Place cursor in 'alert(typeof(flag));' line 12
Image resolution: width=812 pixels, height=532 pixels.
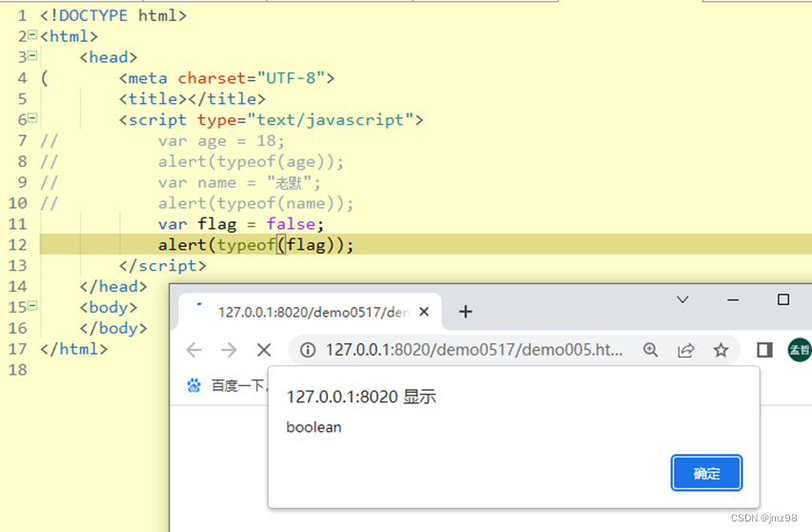click(255, 244)
